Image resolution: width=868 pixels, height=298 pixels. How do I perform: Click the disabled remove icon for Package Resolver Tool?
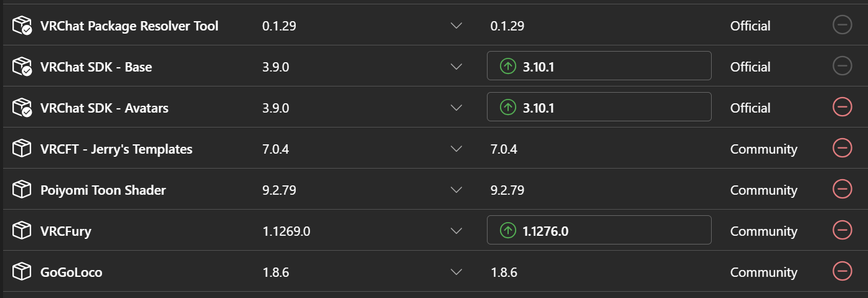[842, 25]
